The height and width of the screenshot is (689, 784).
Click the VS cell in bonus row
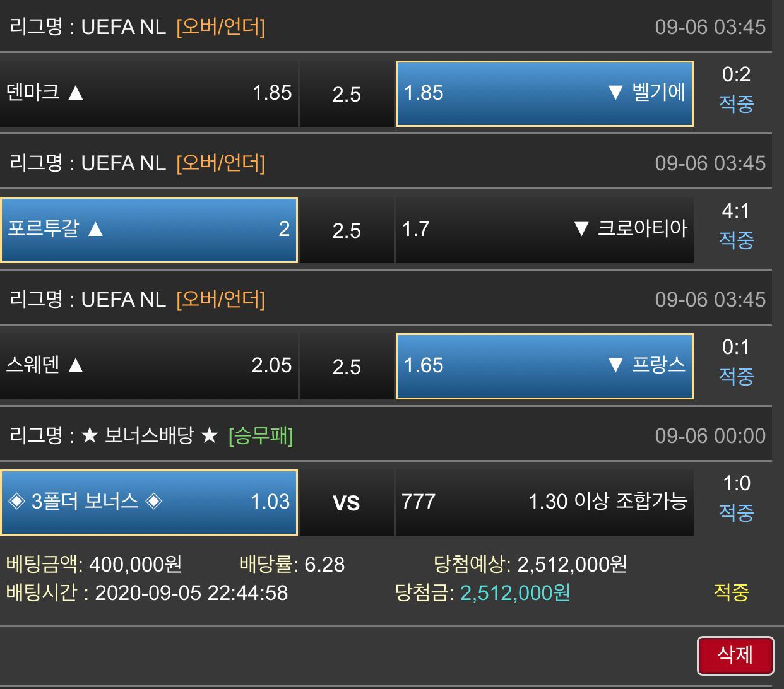point(347,502)
